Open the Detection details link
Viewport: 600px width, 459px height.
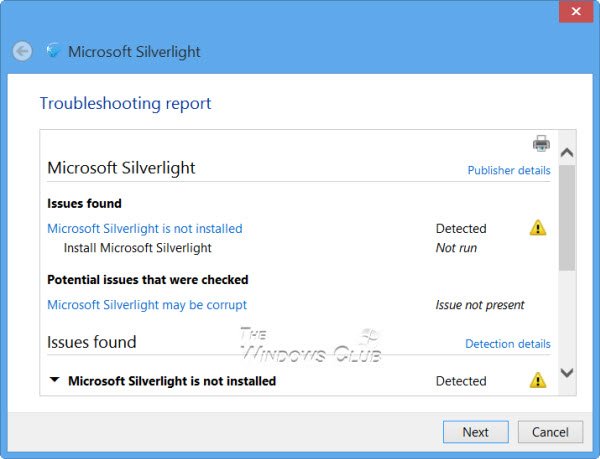[x=507, y=344]
